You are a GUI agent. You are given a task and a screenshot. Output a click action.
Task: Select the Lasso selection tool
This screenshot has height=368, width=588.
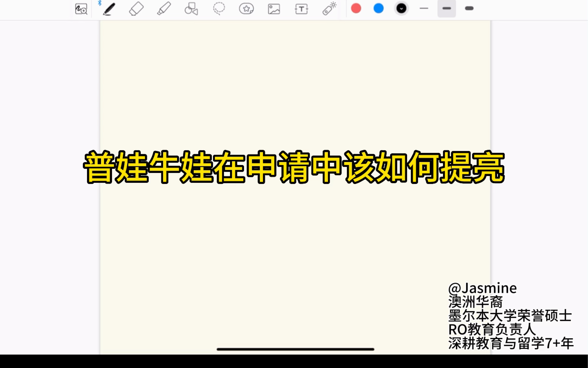[x=219, y=9]
